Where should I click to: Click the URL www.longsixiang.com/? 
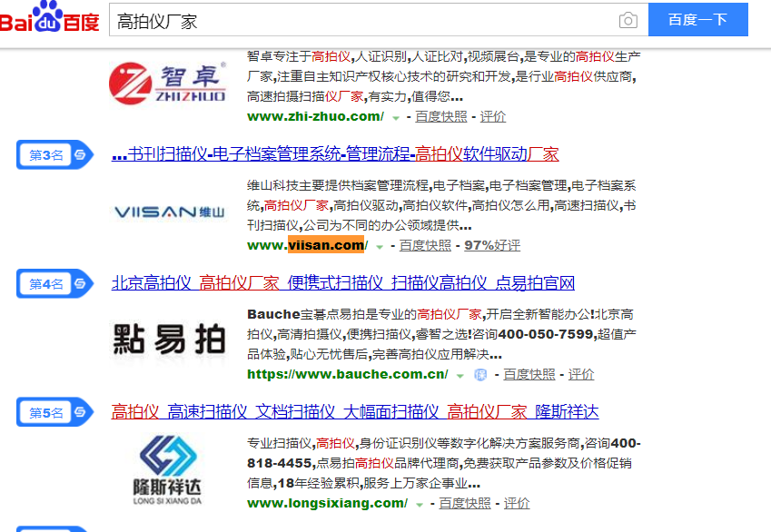(x=328, y=503)
